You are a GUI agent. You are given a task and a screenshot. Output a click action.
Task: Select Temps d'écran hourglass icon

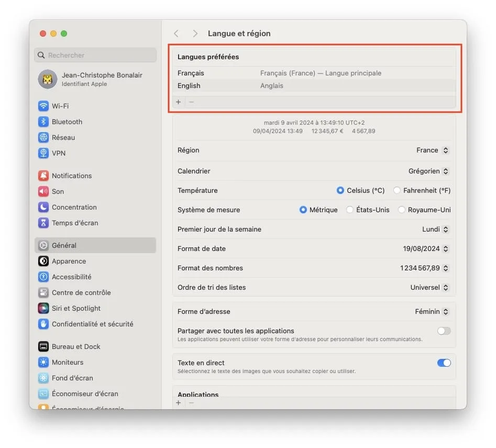point(43,223)
